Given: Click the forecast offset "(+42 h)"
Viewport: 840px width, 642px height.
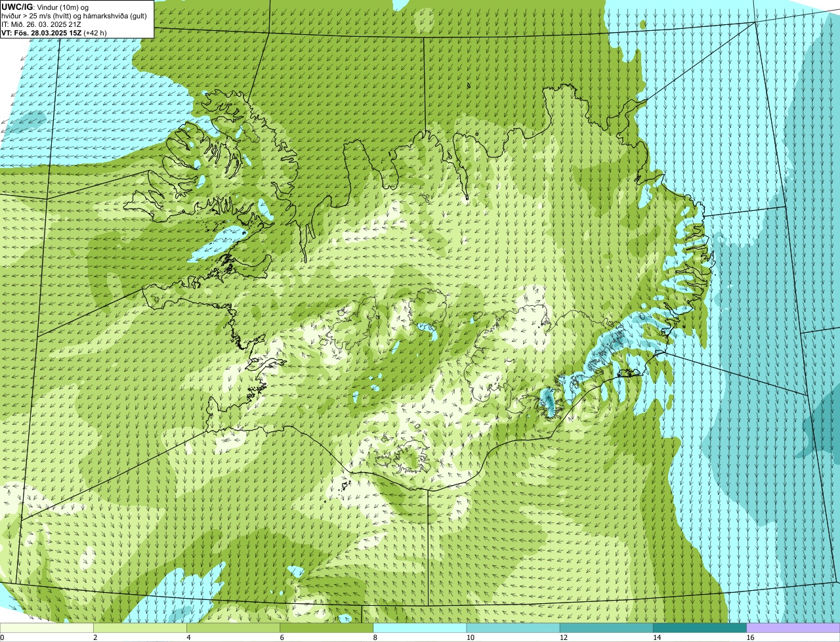Looking at the screenshot, I should tap(94, 33).
